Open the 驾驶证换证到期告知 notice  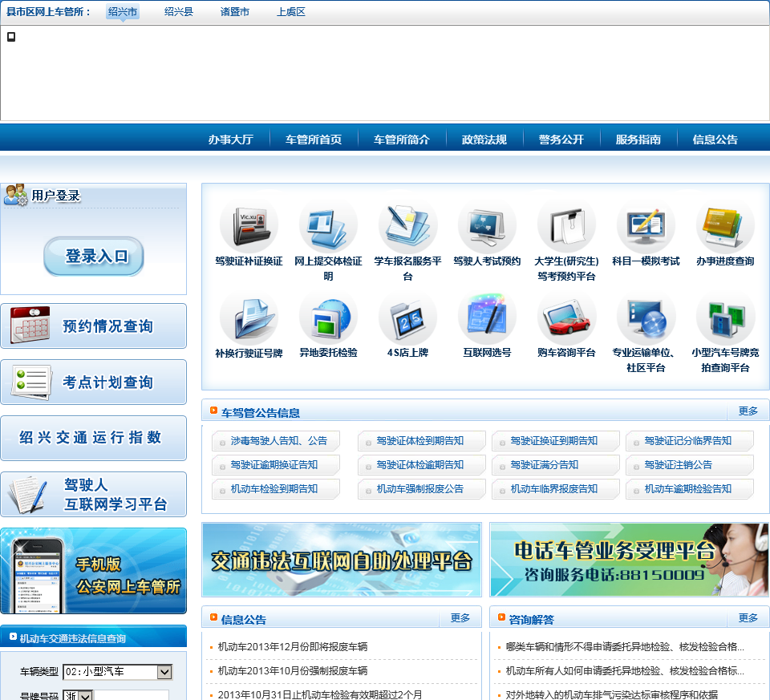coord(556,441)
